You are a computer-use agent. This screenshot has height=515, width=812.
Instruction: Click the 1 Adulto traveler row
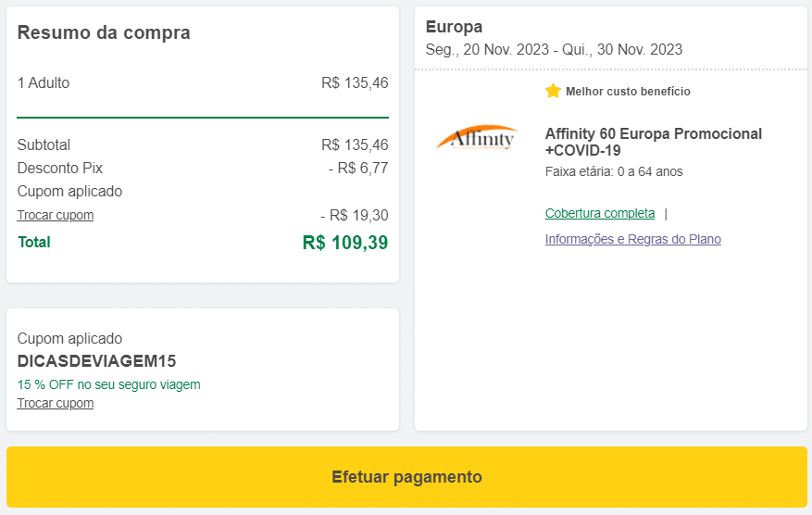coord(44,83)
